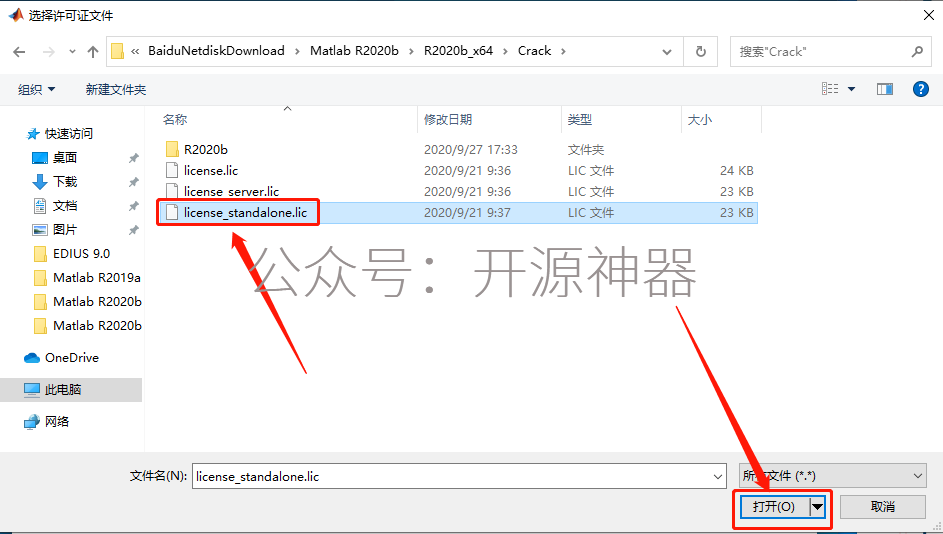Sort by 名称 column header

click(175, 120)
